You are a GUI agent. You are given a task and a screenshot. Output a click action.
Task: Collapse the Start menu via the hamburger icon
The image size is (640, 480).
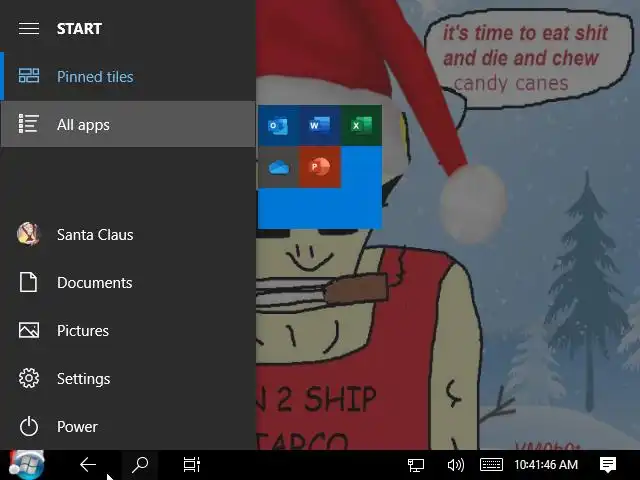click(29, 29)
